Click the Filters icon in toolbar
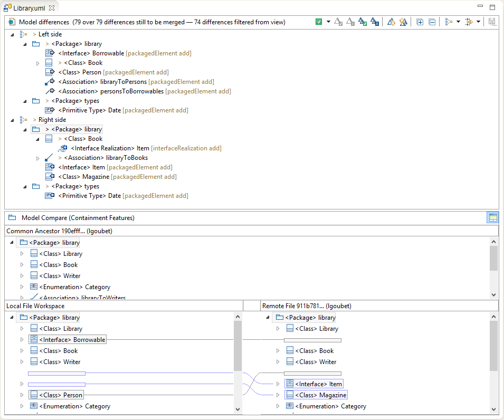Screen dimensions: 504x420 tap(468, 22)
